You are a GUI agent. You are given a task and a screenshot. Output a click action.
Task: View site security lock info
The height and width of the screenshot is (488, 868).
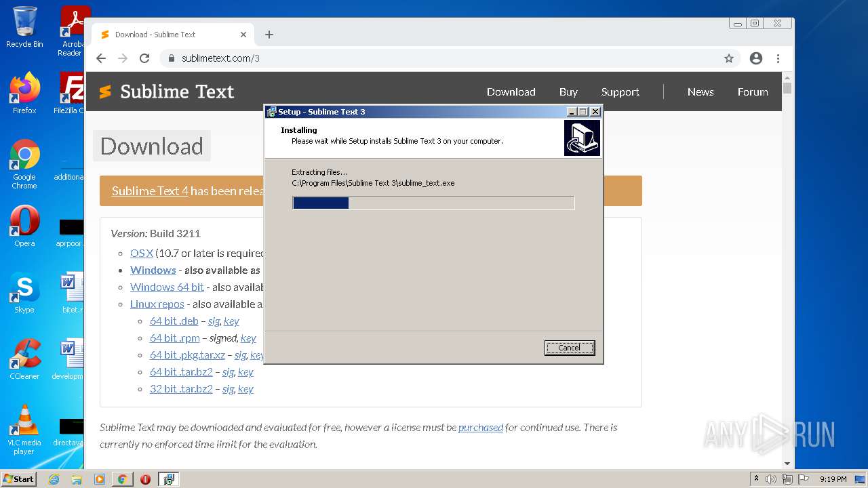172,58
